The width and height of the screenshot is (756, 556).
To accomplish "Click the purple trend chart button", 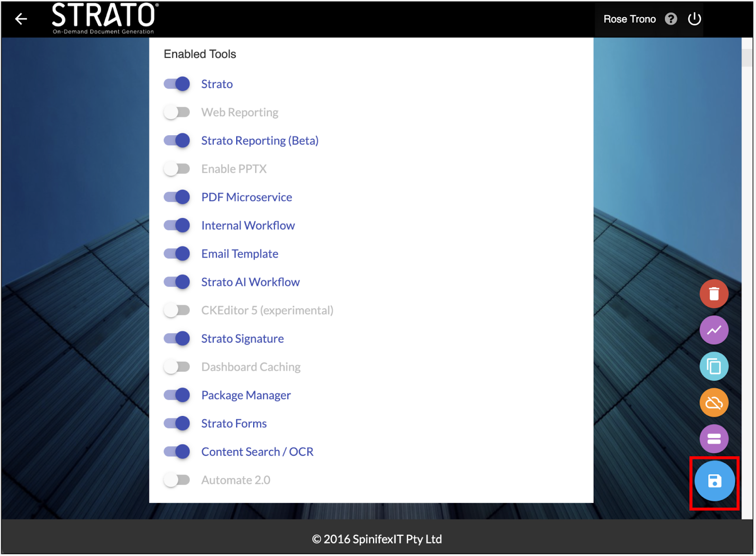I will click(714, 330).
